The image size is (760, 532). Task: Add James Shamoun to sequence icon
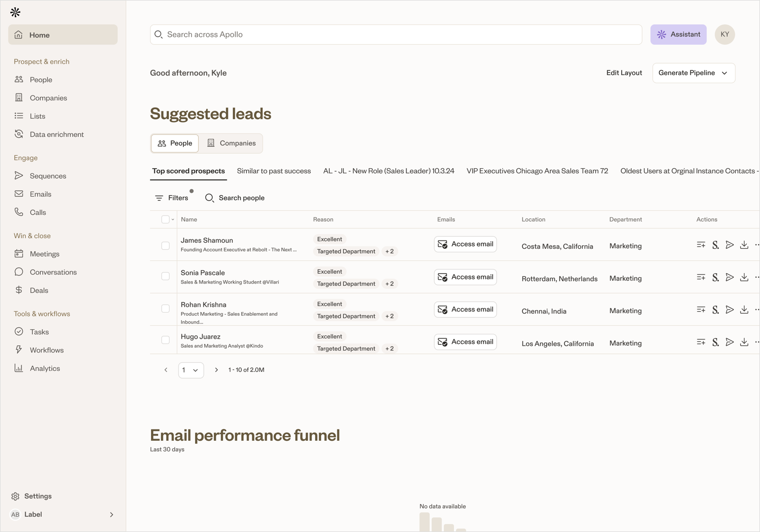(730, 245)
